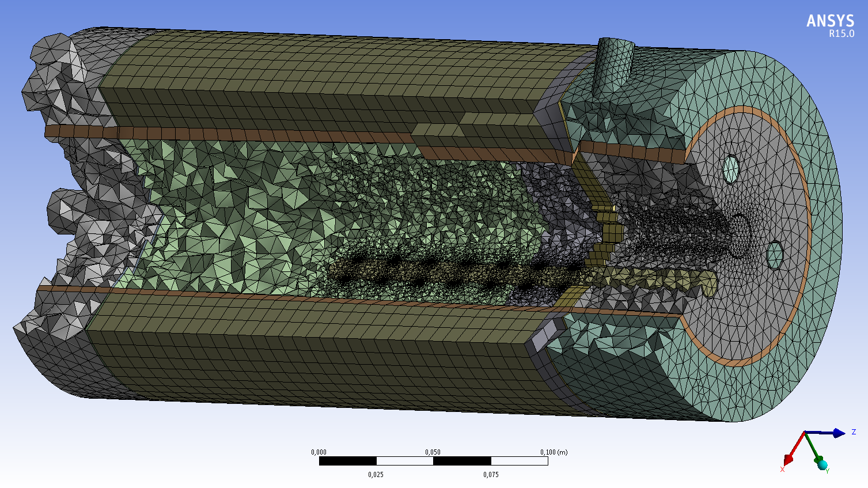Click the "0,000" ruler label
The height and width of the screenshot is (488, 868).
coord(319,452)
